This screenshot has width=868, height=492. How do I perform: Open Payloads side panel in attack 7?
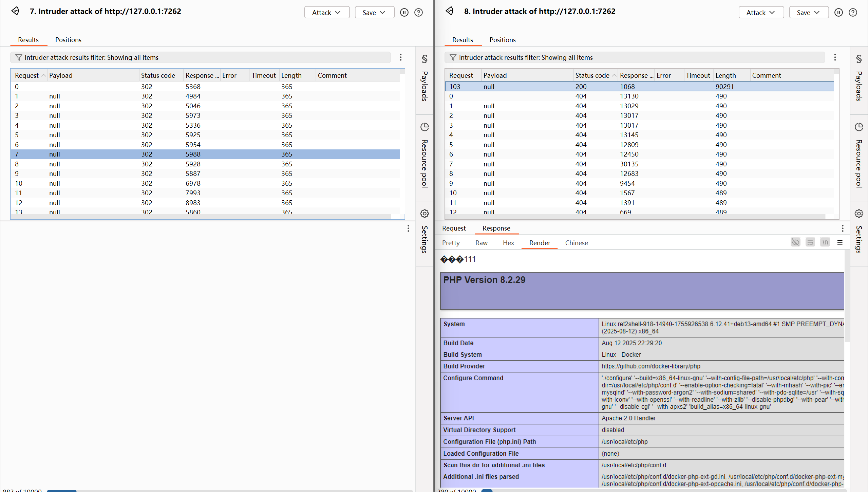[x=424, y=80]
